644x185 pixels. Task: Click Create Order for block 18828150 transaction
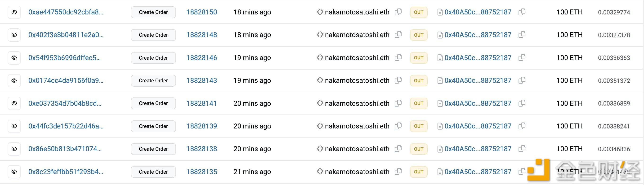[153, 12]
